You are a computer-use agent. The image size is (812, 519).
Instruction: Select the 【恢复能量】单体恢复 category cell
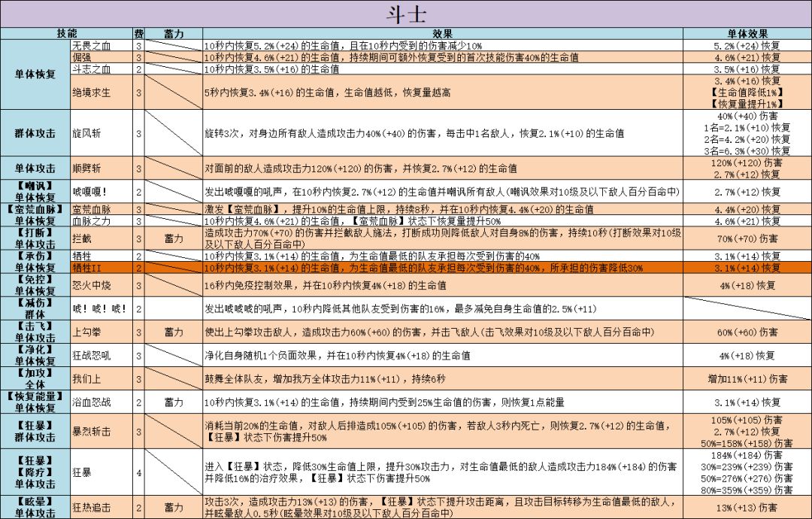point(35,402)
